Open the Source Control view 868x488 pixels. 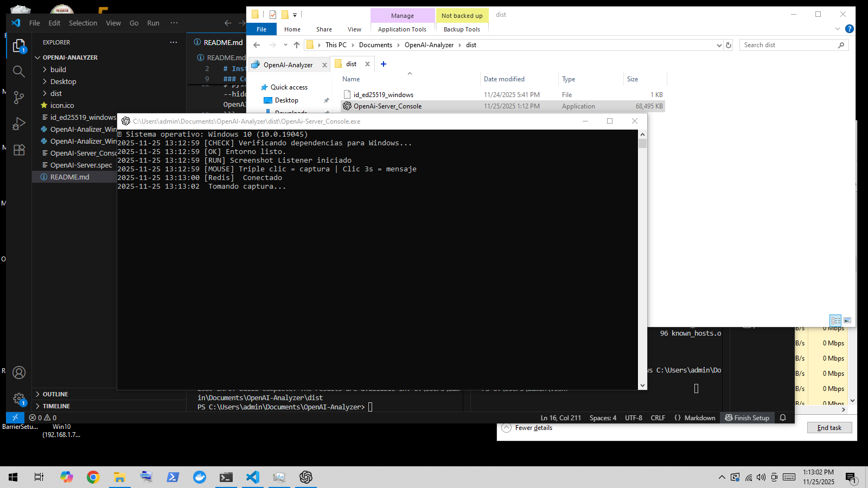click(18, 98)
